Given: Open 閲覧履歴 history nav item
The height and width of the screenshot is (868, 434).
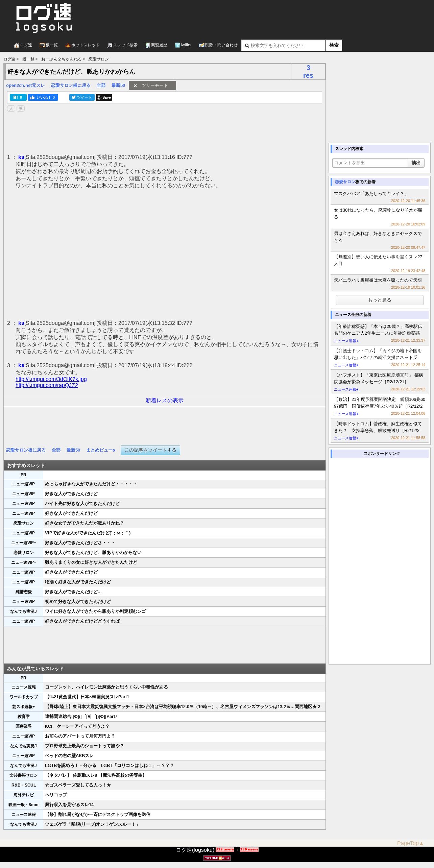Looking at the screenshot, I should [x=156, y=45].
